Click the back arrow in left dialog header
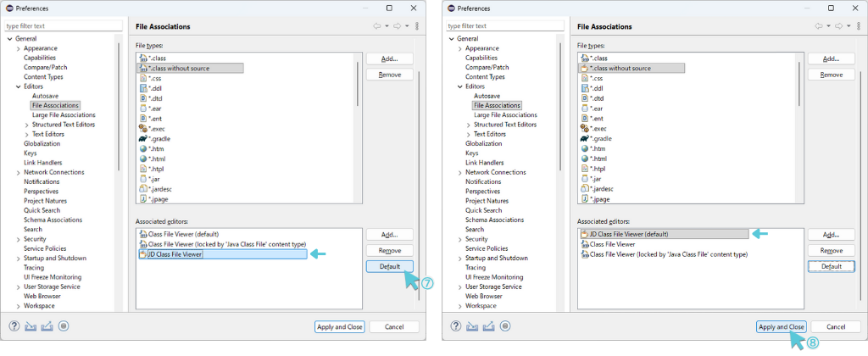The height and width of the screenshot is (356, 868). click(x=376, y=26)
